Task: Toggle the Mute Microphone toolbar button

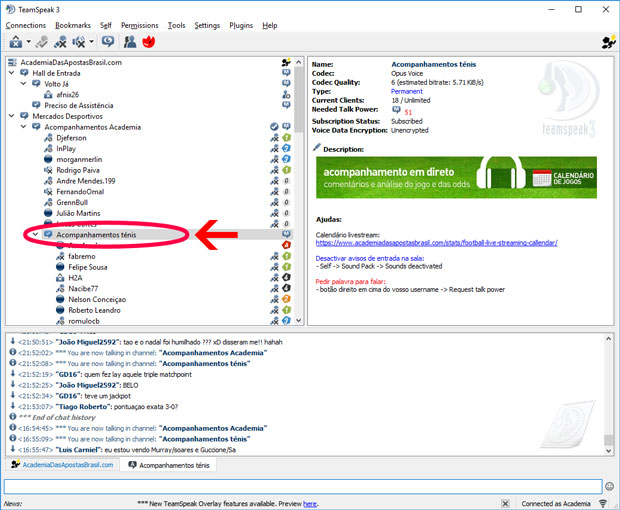Action: point(62,42)
